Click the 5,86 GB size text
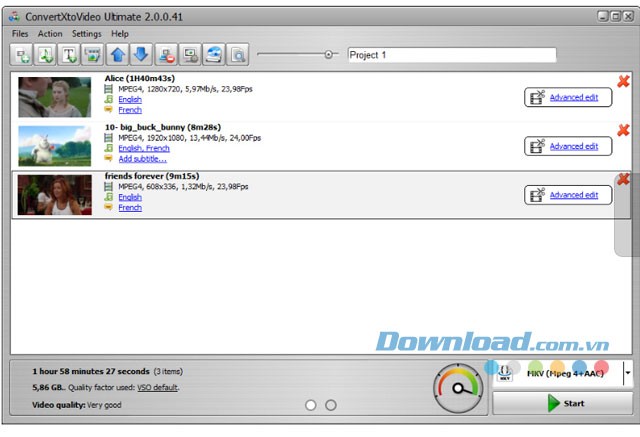 pyautogui.click(x=48, y=387)
